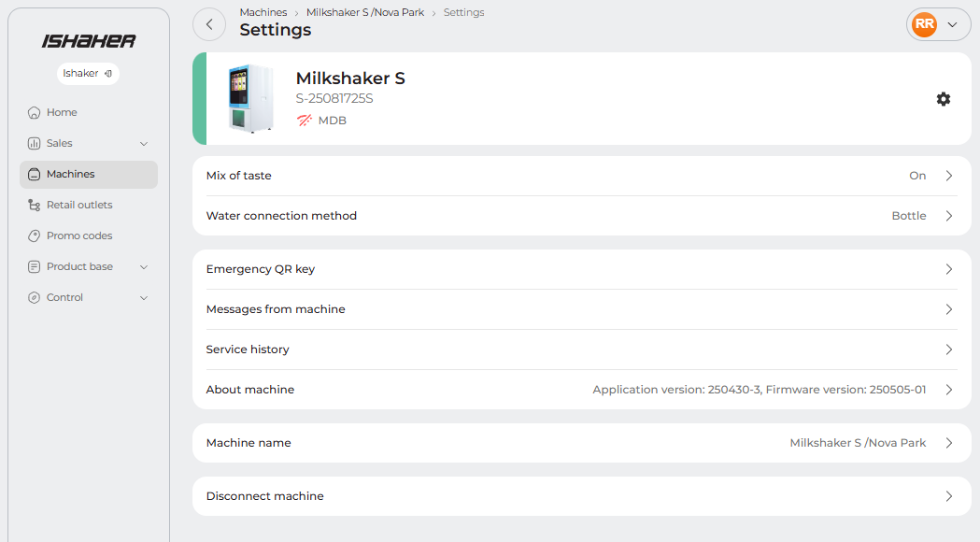The height and width of the screenshot is (542, 980).
Task: Click the Retail outlets icon
Action: (x=35, y=205)
